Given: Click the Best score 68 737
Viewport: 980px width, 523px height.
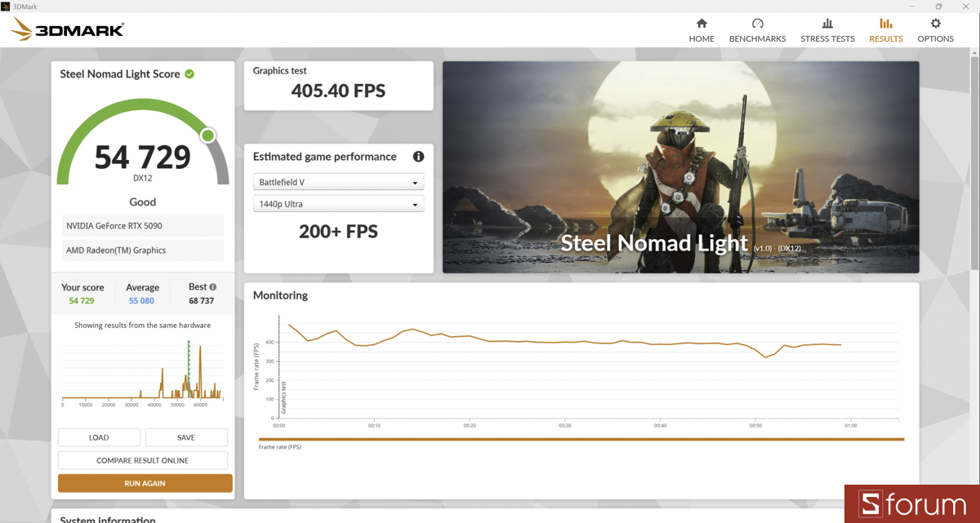Looking at the screenshot, I should point(201,301).
